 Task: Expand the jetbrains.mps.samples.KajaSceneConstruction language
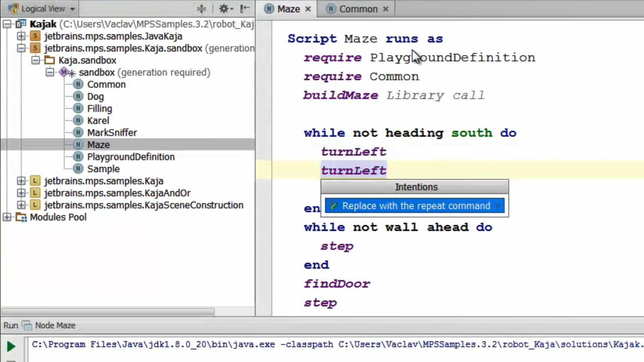(x=21, y=205)
